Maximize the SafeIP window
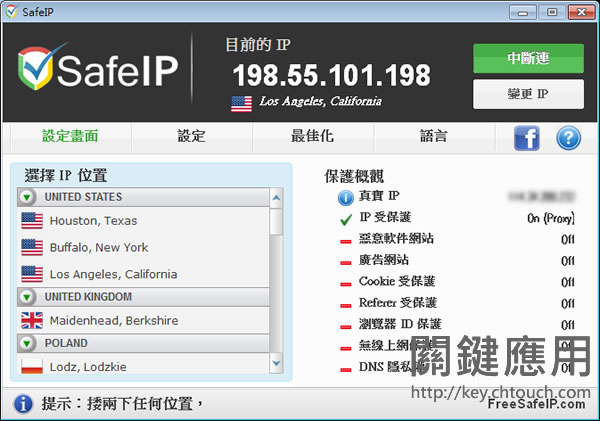 552,13
